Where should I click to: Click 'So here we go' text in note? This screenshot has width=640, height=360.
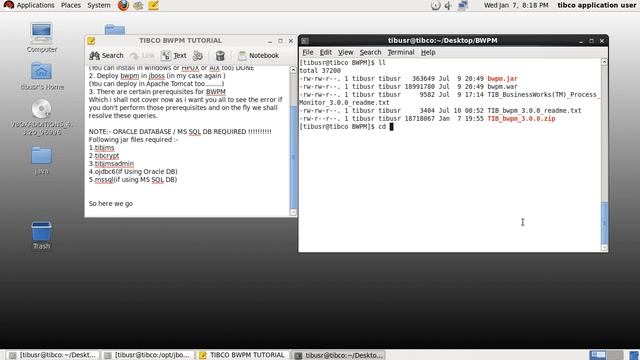[x=111, y=203]
